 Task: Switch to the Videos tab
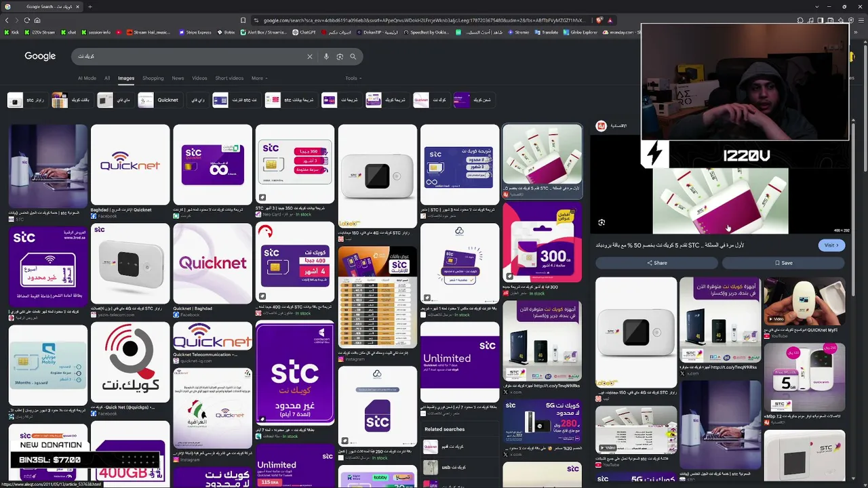tap(199, 78)
